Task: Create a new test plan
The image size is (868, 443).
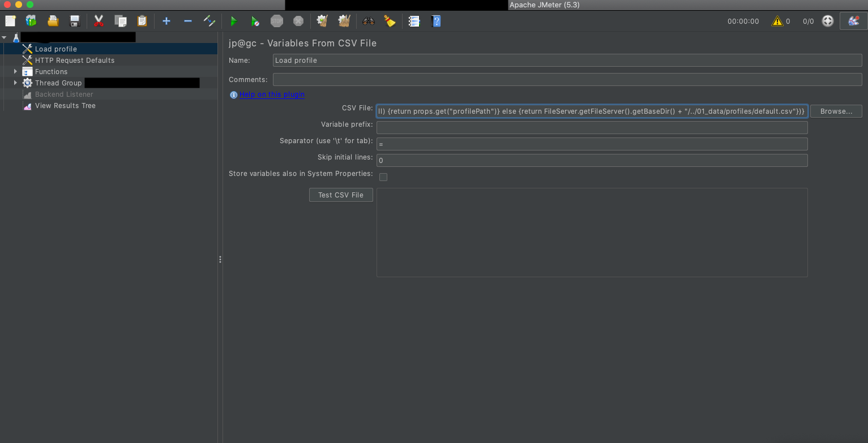Action: click(10, 21)
